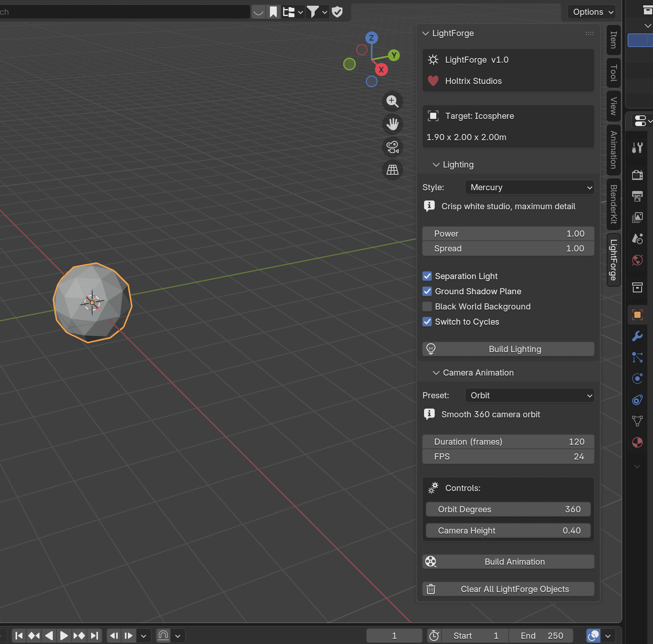
Task: Open the Preset dropdown showing Orbit
Action: pyautogui.click(x=529, y=395)
